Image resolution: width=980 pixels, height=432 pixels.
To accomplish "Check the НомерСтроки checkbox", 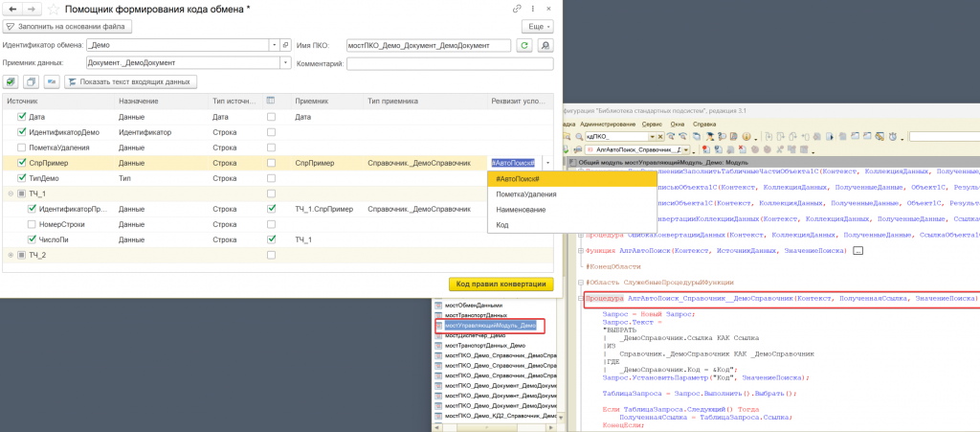I will pos(33,224).
